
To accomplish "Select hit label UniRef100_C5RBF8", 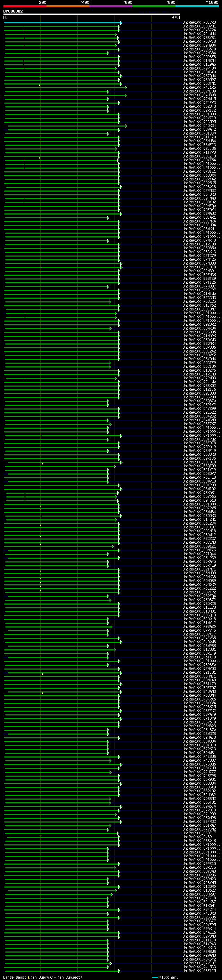I will tap(199, 57).
